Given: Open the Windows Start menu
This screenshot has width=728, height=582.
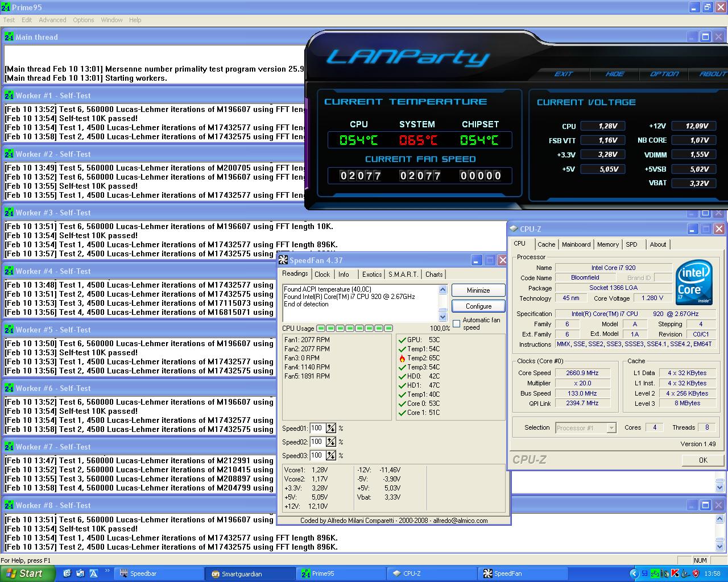Looking at the screenshot, I should pyautogui.click(x=27, y=573).
